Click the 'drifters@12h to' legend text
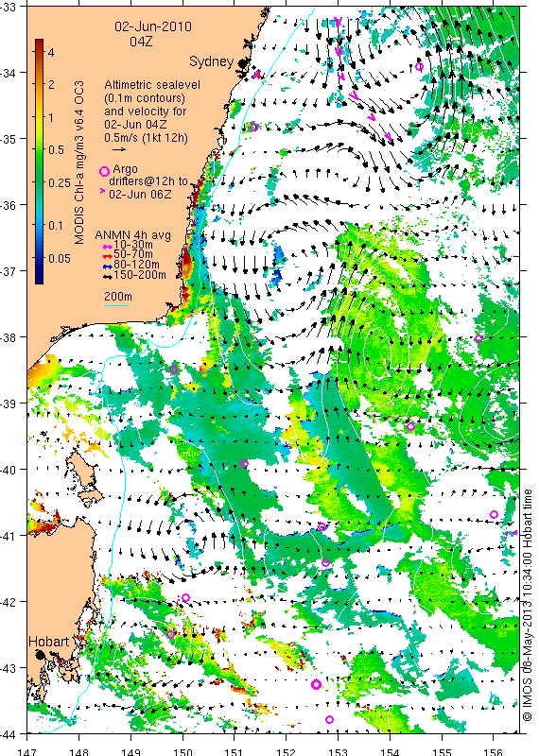 click(148, 181)
